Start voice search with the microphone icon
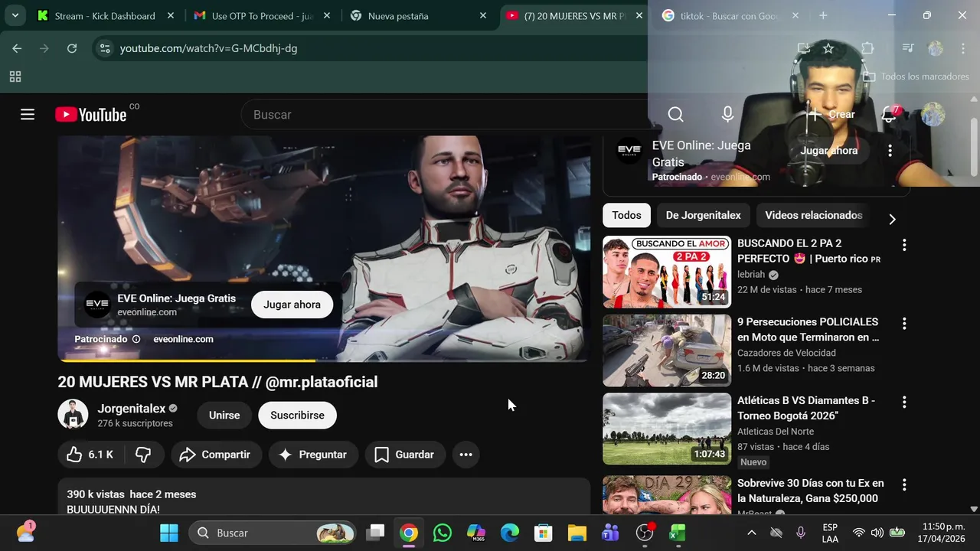 coord(727,115)
